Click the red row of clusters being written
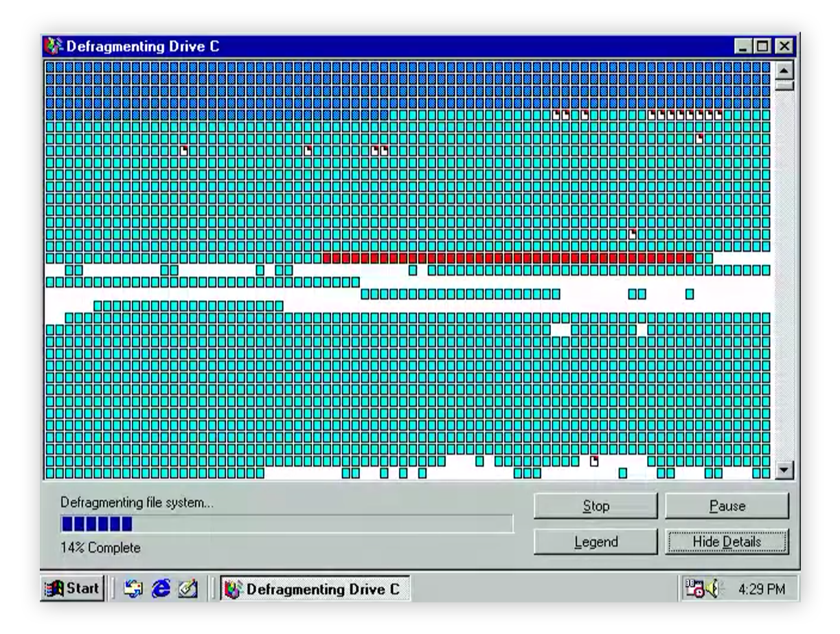Viewport: 840px width, 634px height. click(507, 258)
